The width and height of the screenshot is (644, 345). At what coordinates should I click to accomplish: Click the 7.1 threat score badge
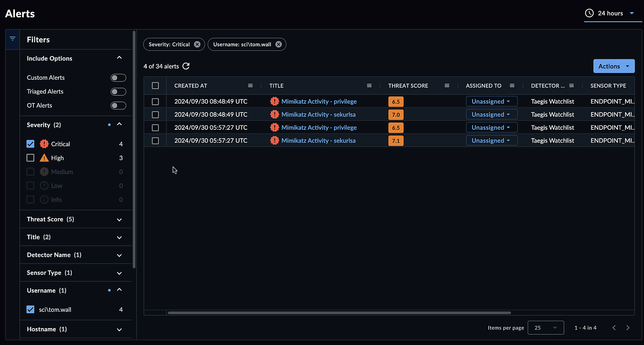396,141
